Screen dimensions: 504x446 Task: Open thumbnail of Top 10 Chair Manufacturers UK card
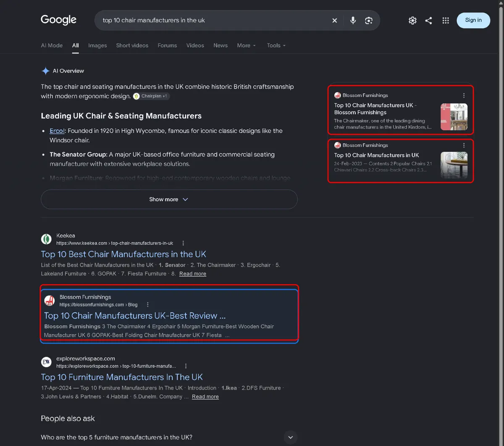tap(454, 116)
